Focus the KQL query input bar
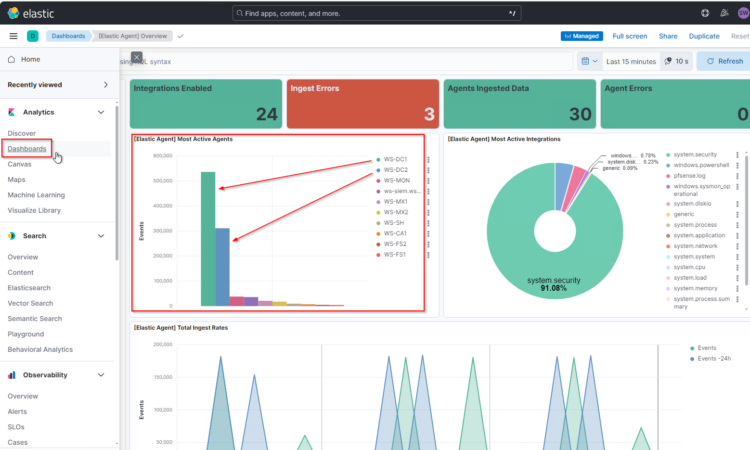Viewport: 750px width, 450px height. click(346, 61)
